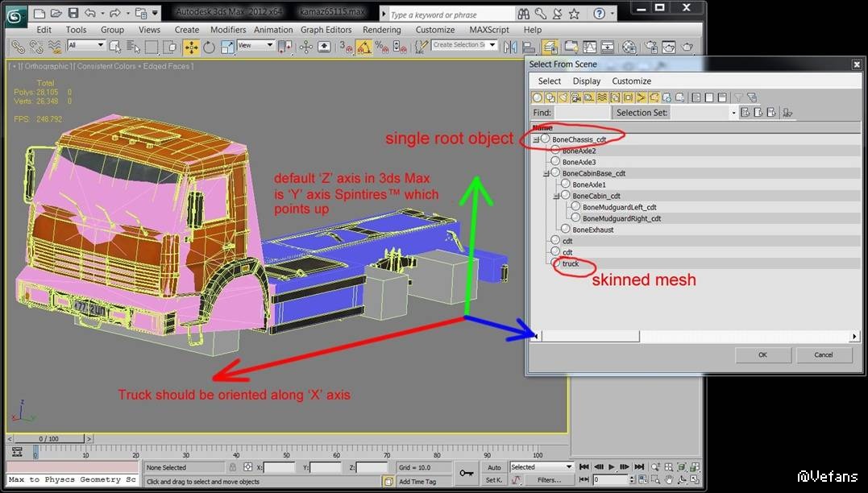
Task: Toggle the Auto Key mode
Action: click(x=494, y=467)
